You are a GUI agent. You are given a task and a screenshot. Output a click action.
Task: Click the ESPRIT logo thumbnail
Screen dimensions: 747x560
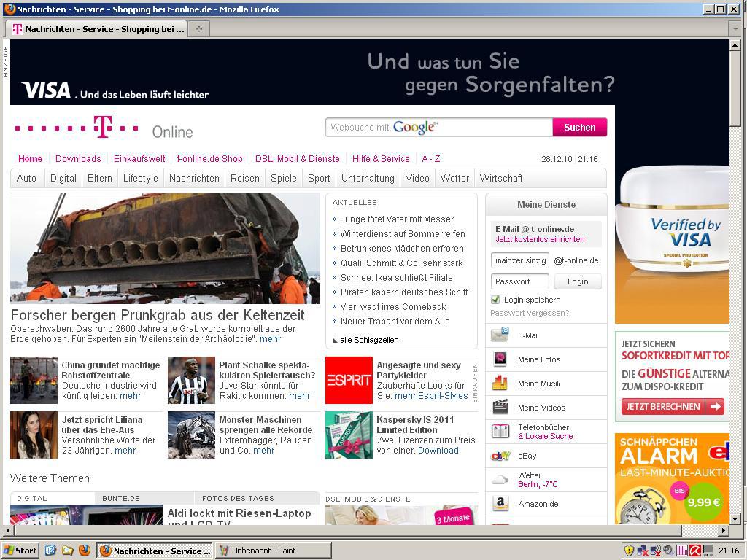coord(349,380)
